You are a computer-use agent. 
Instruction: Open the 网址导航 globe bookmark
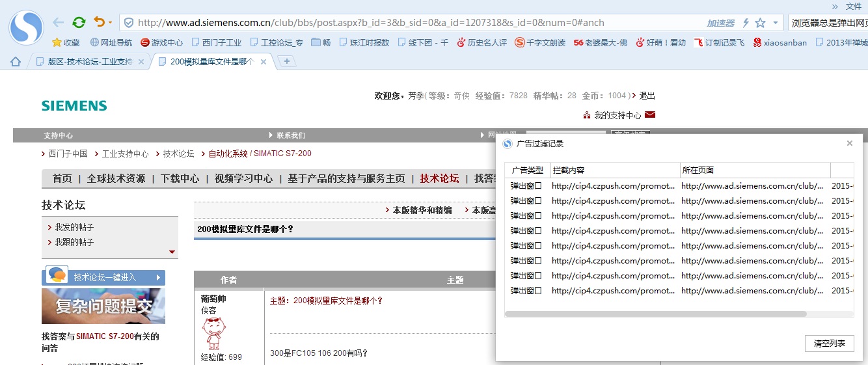(111, 42)
